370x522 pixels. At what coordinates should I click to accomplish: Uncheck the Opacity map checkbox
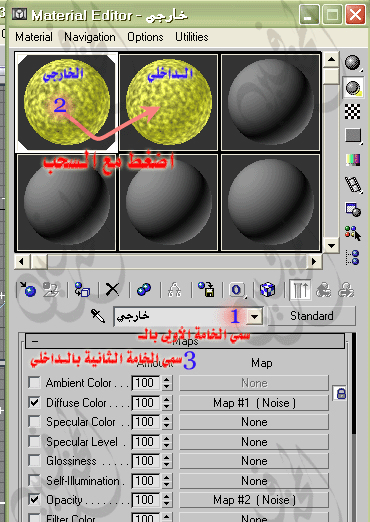pos(35,499)
